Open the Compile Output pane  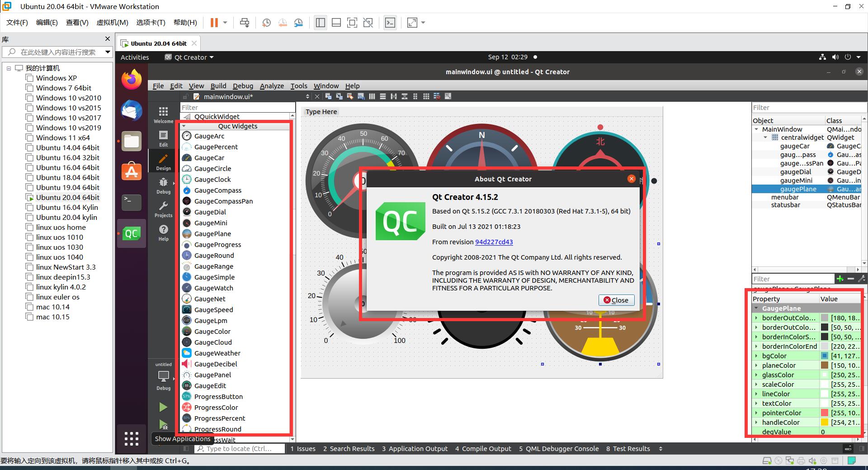tap(483, 449)
